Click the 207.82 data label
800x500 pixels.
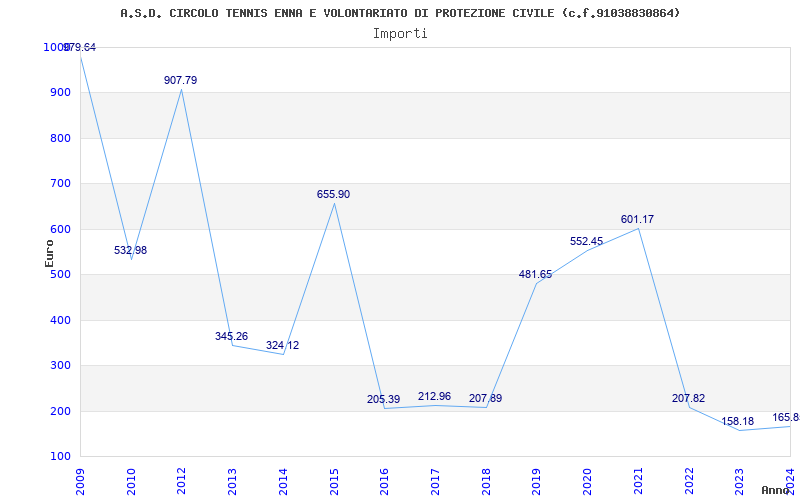688,398
